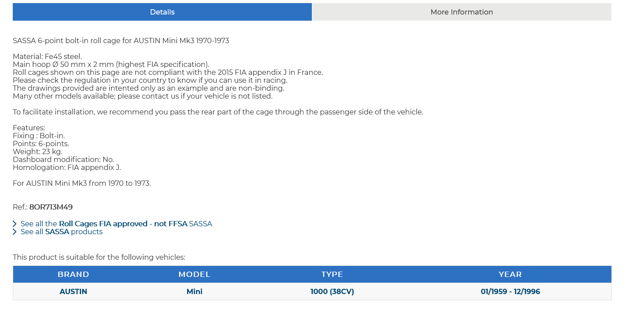Viewport: 644px width, 313px height.
Task: Click the Weight: 23 kg feature line
Action: (x=37, y=151)
